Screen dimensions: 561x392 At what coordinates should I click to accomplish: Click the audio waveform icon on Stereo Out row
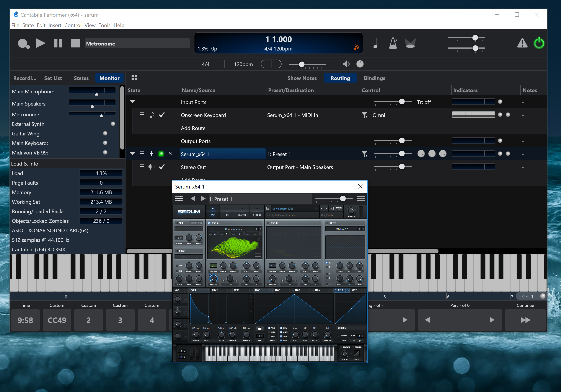coord(152,167)
